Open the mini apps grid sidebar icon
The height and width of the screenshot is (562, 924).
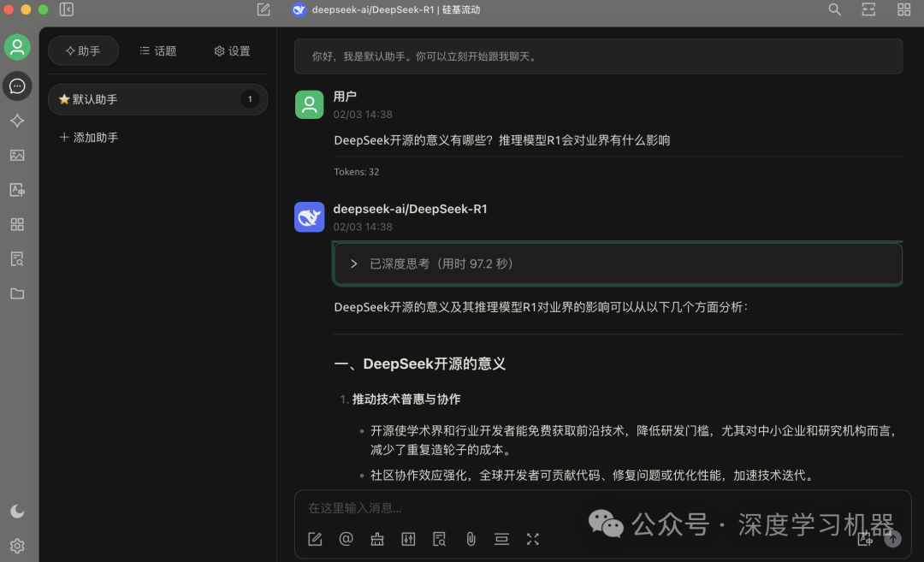[x=17, y=224]
